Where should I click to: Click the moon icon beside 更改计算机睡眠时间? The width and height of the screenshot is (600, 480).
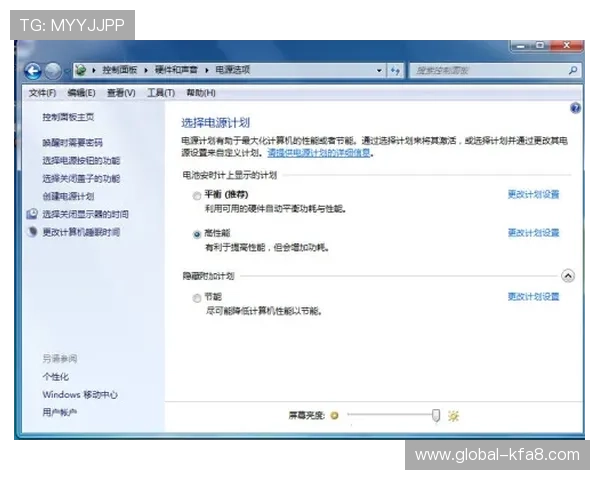click(33, 232)
